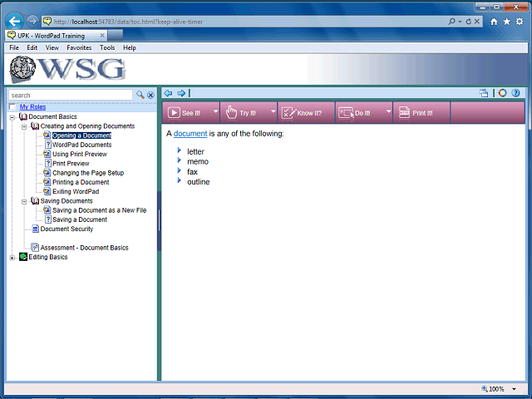Click the See It! play button
The image size is (532, 399).
(x=187, y=112)
